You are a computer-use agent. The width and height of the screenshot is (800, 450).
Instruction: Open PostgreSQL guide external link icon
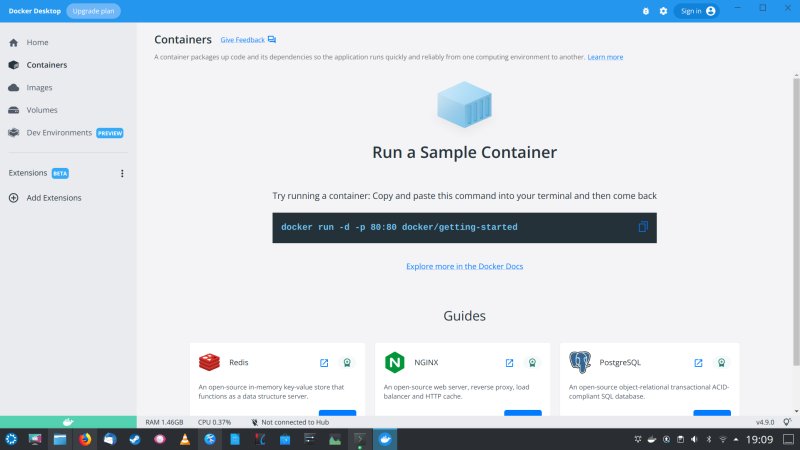coord(698,363)
